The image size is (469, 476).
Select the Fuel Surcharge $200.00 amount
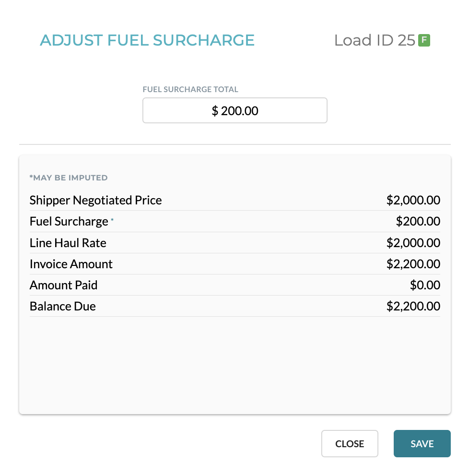coord(418,221)
